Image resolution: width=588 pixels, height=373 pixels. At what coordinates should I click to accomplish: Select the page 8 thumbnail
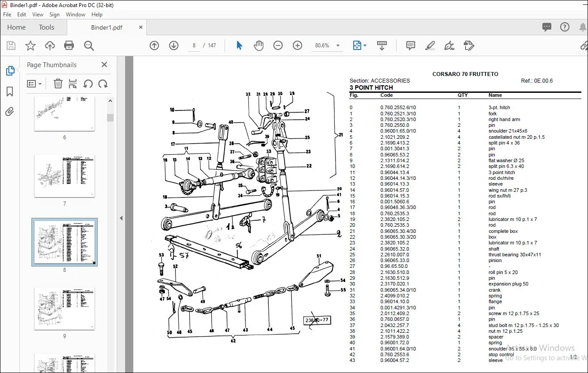point(65,242)
